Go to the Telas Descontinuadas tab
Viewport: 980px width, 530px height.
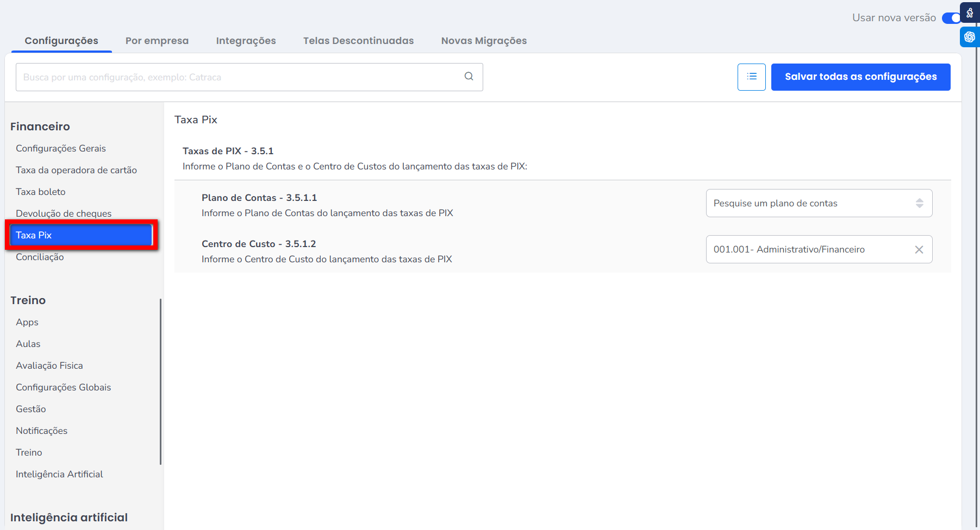358,41
